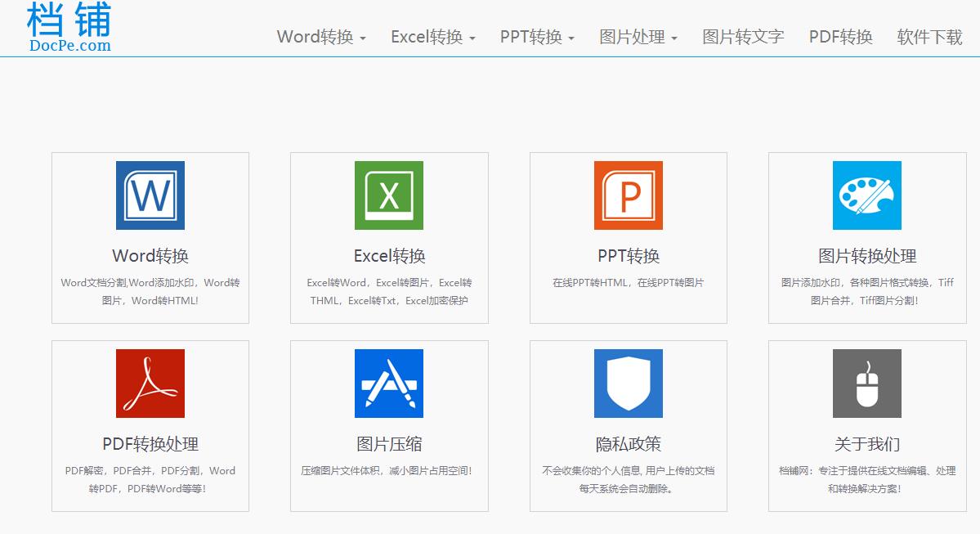Screen dimensions: 980x534
Task: Click the green Excel "X" icon
Action: pyautogui.click(x=388, y=195)
